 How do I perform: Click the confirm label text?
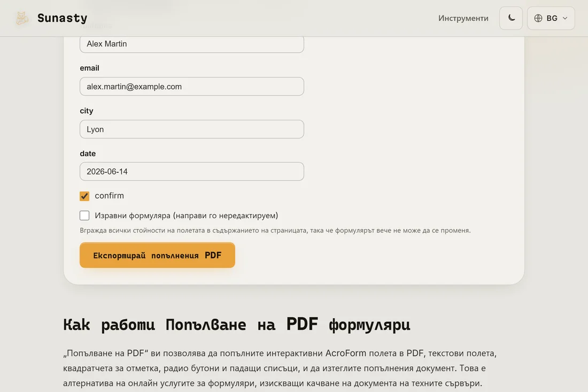(x=109, y=196)
